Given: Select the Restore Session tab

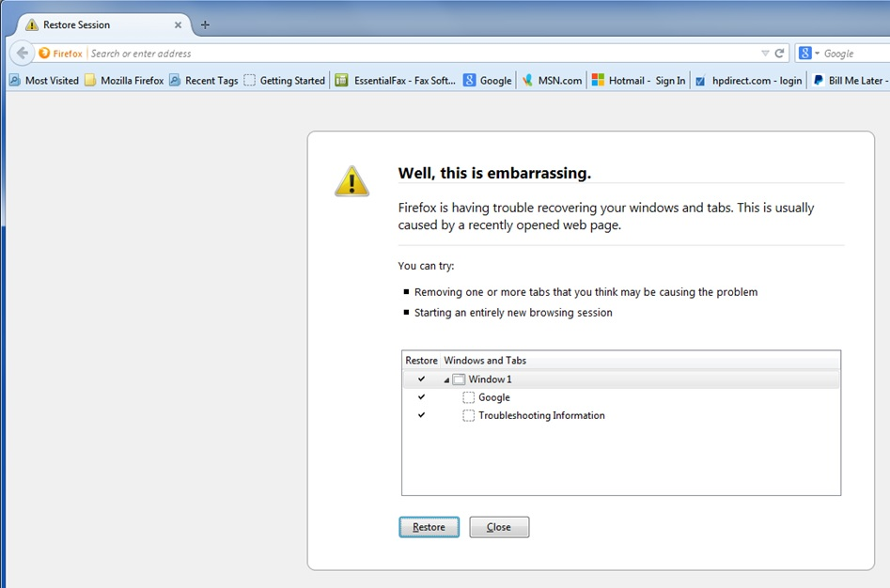Looking at the screenshot, I should (104, 25).
